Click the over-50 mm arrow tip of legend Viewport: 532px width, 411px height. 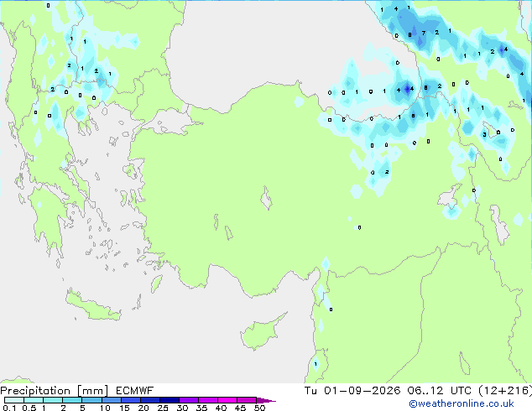pos(266,400)
